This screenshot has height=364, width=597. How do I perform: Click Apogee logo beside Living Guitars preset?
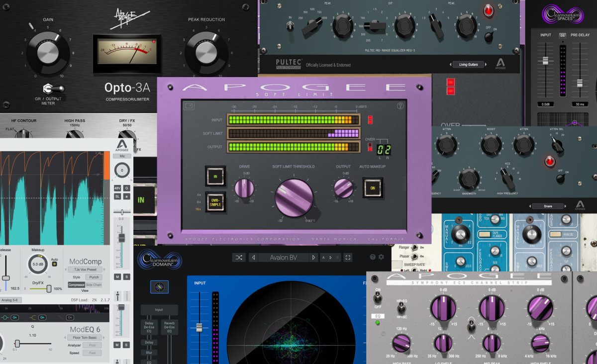(500, 64)
